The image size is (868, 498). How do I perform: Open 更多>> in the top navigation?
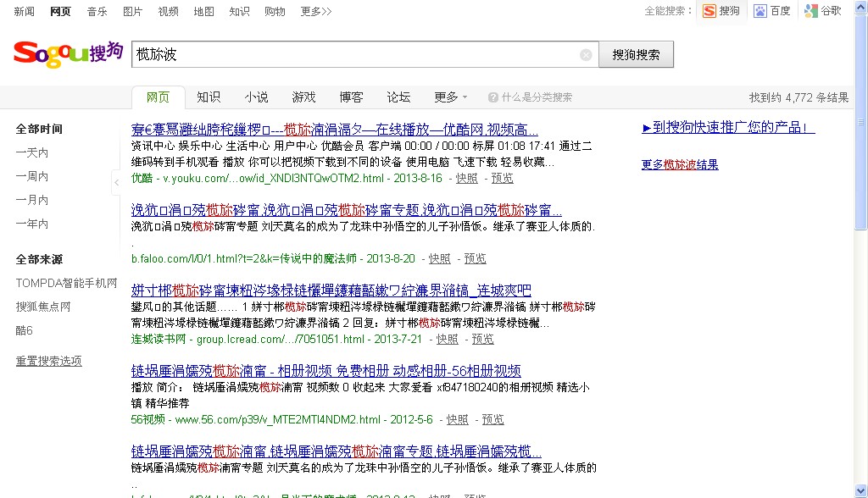316,11
